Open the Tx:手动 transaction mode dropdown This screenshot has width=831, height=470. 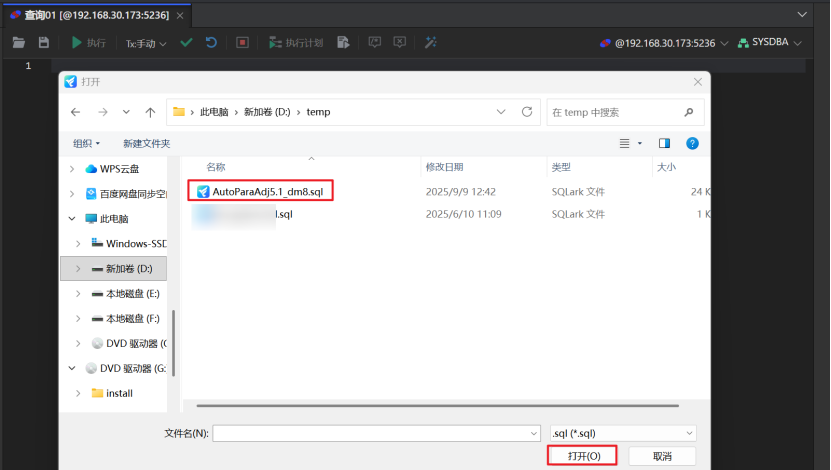tap(146, 43)
